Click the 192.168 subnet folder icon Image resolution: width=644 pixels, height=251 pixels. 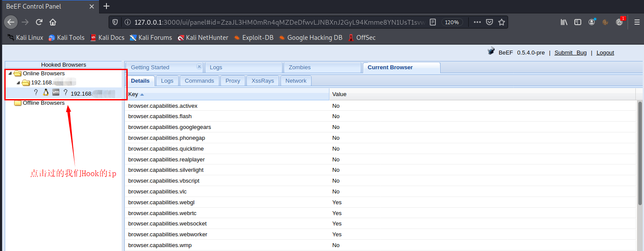pos(26,83)
